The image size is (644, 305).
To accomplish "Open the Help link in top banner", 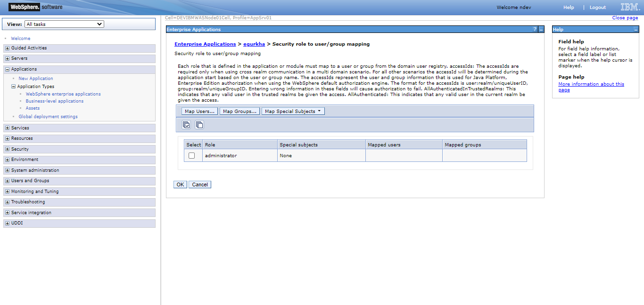I will coord(569,8).
